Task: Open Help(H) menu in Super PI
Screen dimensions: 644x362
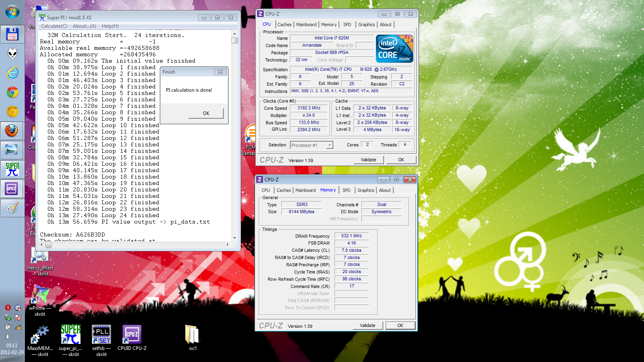Action: tap(110, 26)
